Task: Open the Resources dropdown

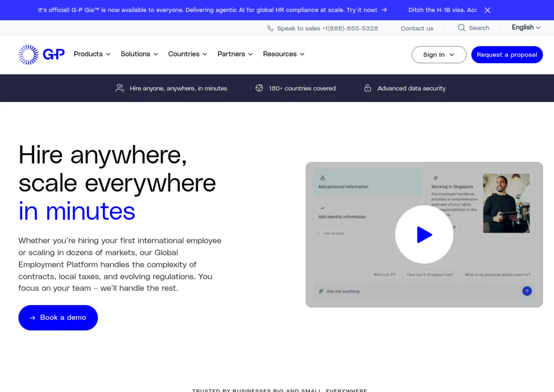Action: click(284, 54)
